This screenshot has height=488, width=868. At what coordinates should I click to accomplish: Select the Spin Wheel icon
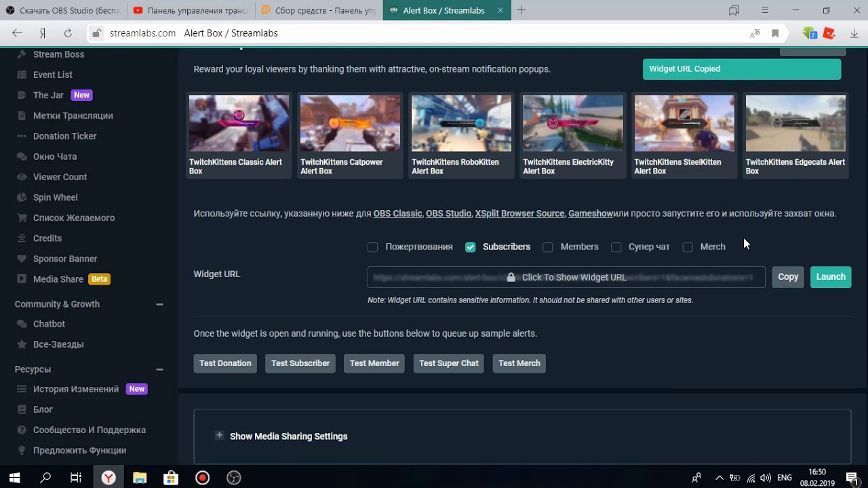(x=20, y=197)
